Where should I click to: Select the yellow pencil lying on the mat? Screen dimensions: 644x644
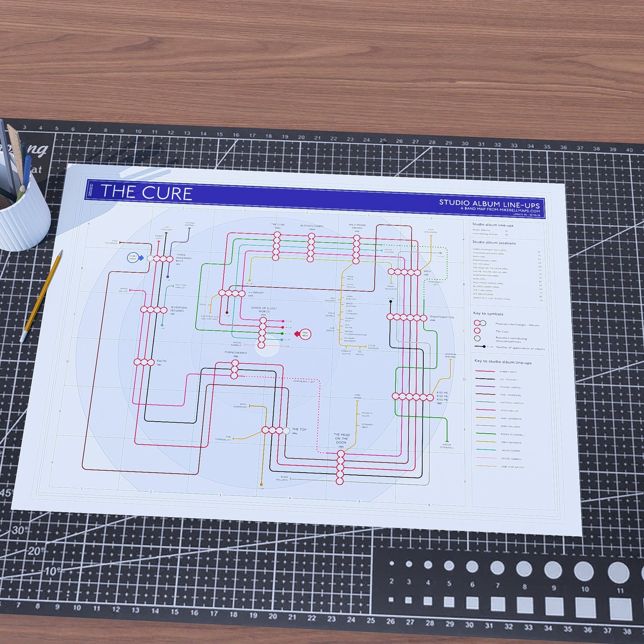pos(42,296)
